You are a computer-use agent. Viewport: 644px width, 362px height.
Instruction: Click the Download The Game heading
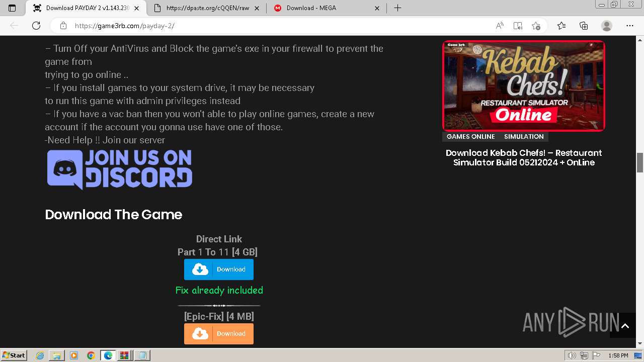tap(114, 215)
